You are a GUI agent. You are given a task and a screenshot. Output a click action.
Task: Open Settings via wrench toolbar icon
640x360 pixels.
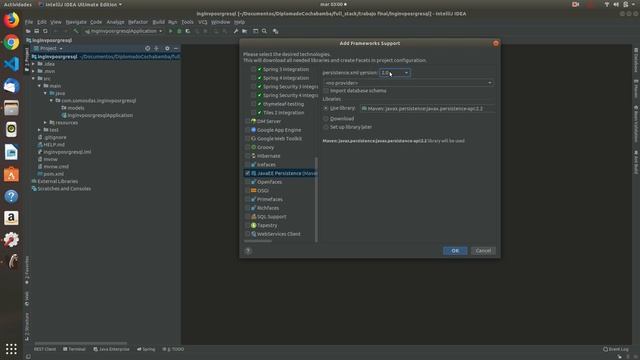point(236,31)
